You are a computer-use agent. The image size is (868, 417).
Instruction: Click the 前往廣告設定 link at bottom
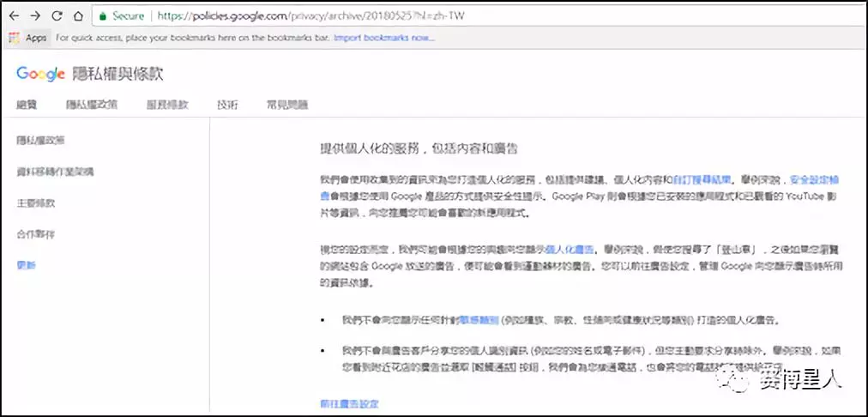350,403
